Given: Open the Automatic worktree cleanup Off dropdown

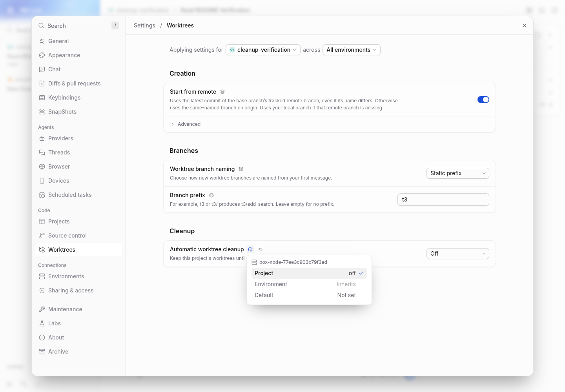Looking at the screenshot, I should 458,254.
